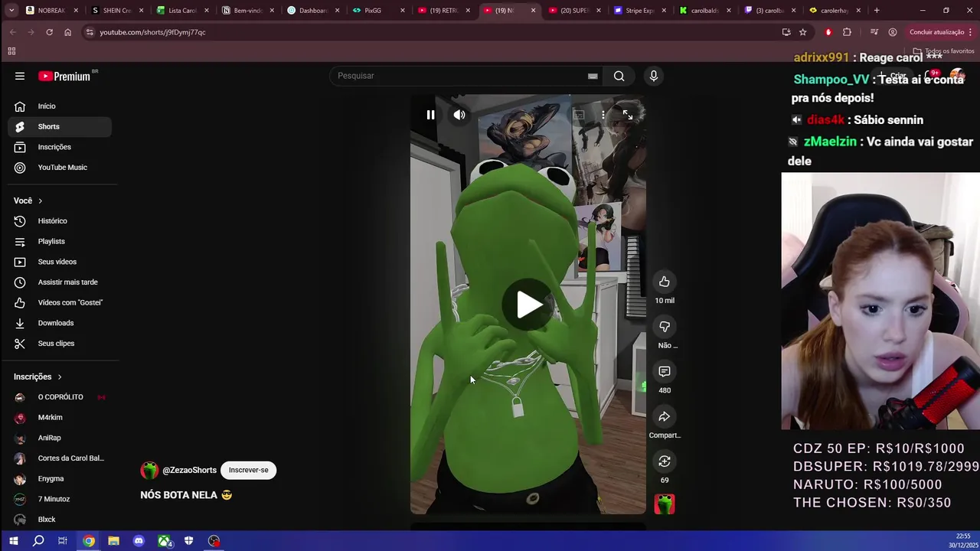980x551 pixels.
Task: Expand the Inscrições section header chevron
Action: click(x=59, y=377)
